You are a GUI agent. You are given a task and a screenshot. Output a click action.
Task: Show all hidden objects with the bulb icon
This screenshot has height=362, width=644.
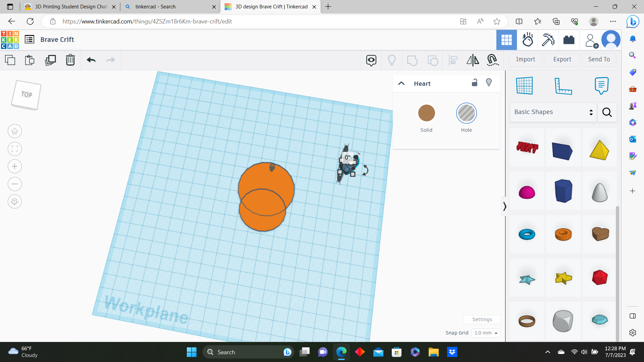pyautogui.click(x=392, y=60)
